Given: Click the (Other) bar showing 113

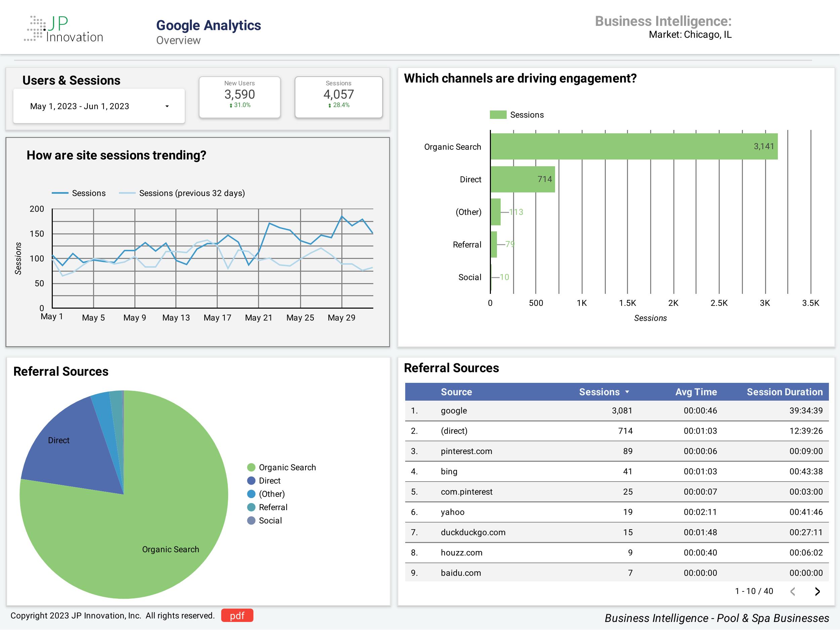Looking at the screenshot, I should point(496,212).
